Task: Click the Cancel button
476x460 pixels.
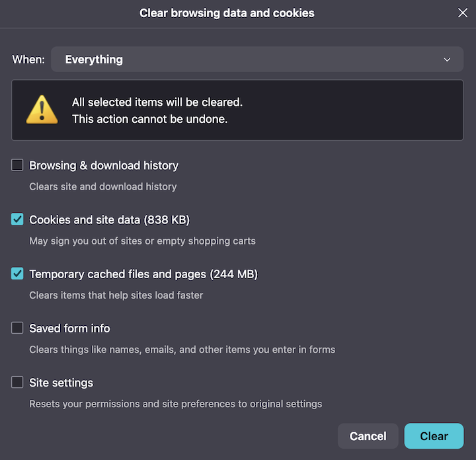Action: pyautogui.click(x=368, y=436)
